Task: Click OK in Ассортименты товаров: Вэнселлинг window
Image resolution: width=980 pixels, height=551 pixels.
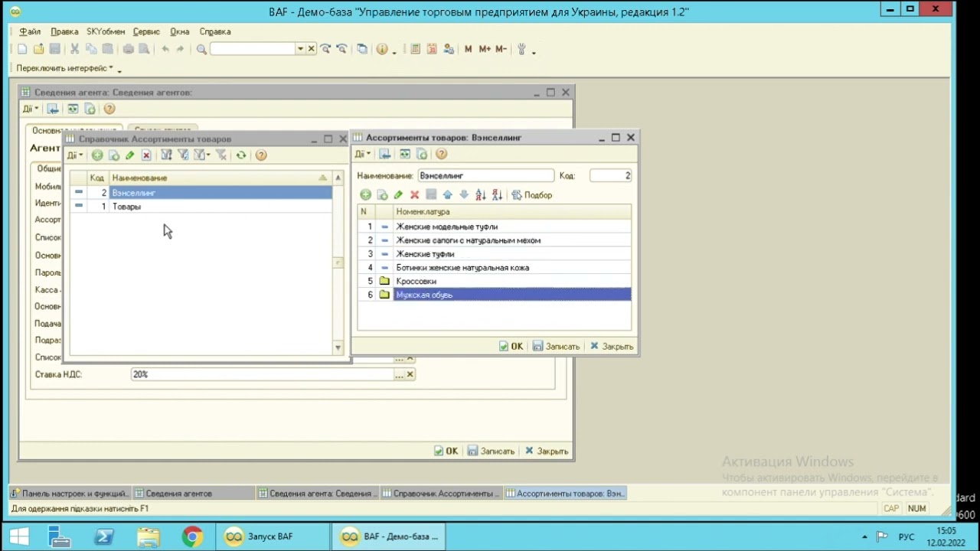Action: pos(511,347)
